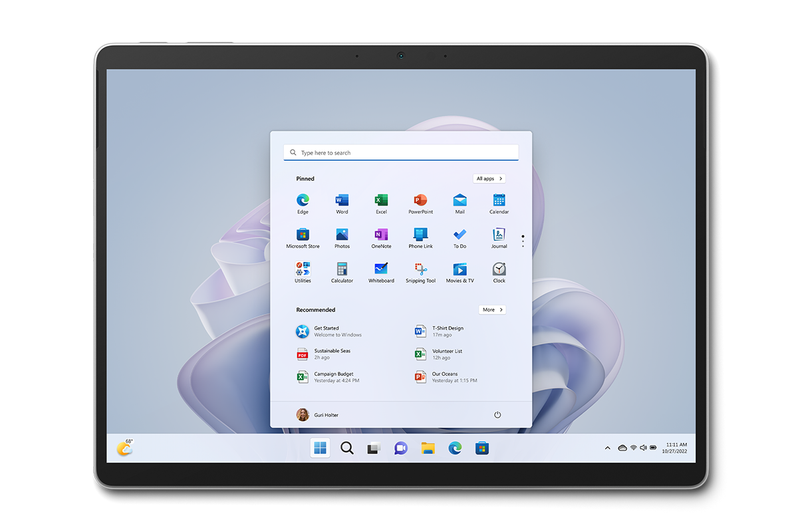The height and width of the screenshot is (532, 798).
Task: Go to next pinned apps page dot
Action: point(523,241)
